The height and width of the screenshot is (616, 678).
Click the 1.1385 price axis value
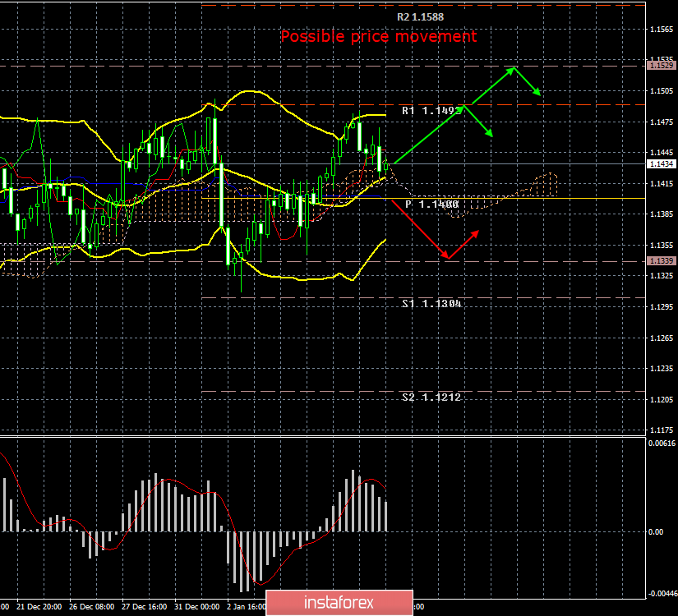[662, 214]
